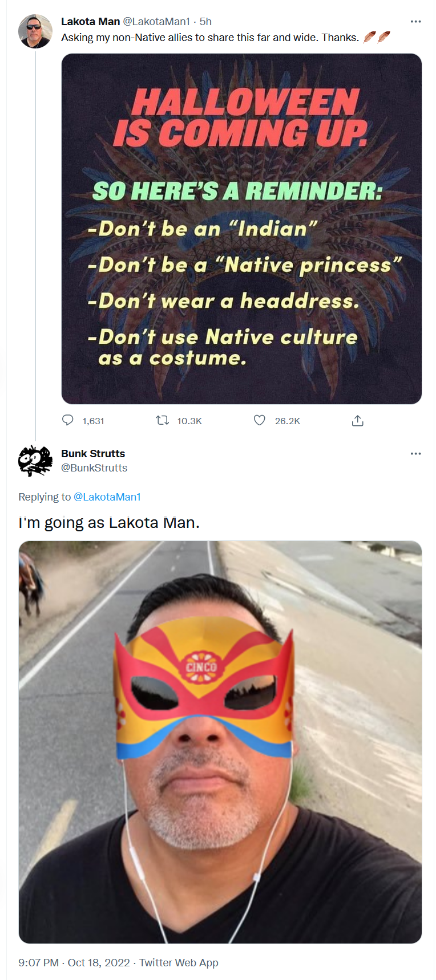Open the more options on Lakota Man's tweet
Screen dimensions: 436x980
(415, 22)
